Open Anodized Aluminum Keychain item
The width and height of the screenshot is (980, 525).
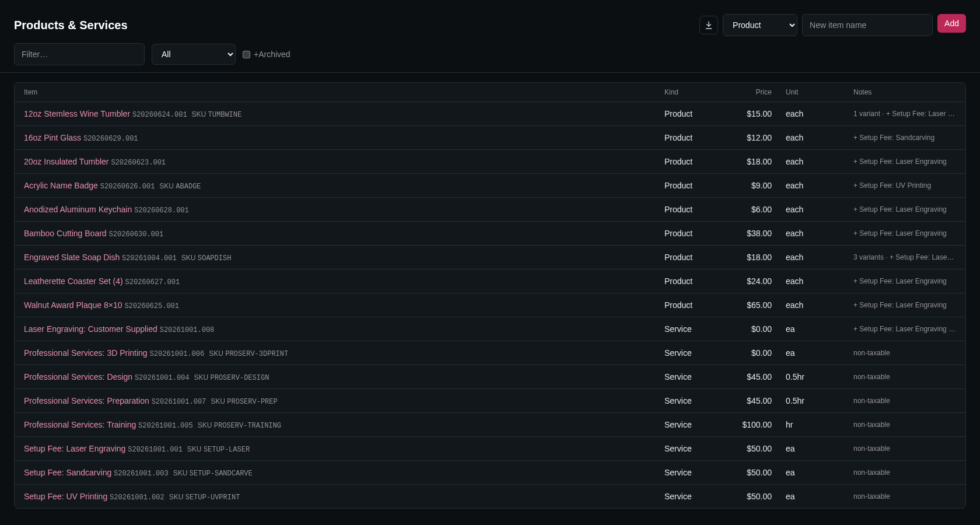[x=78, y=209]
